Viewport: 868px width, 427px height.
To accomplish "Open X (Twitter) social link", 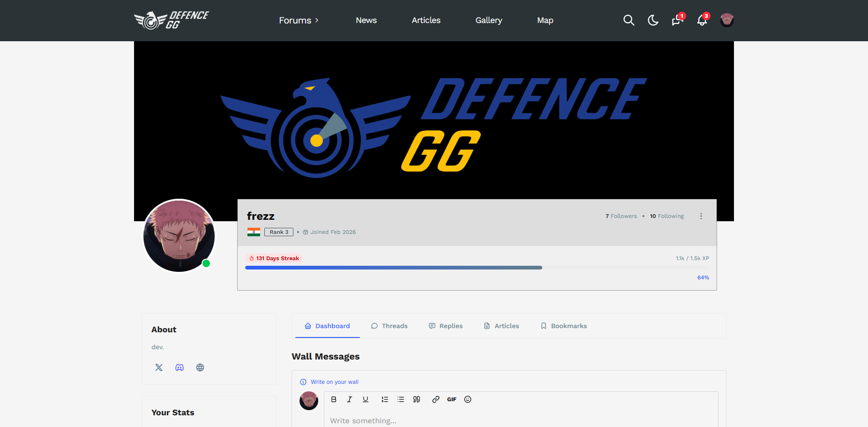I will coord(159,367).
